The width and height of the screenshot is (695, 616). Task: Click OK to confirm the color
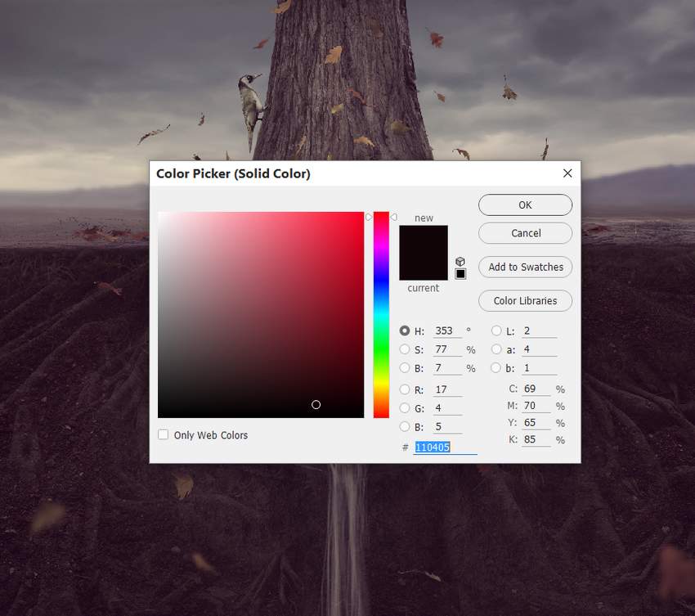(x=525, y=205)
